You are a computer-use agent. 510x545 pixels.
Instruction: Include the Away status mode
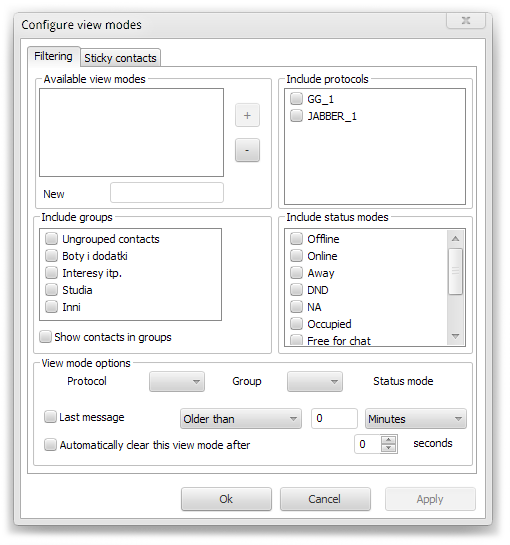coord(296,273)
